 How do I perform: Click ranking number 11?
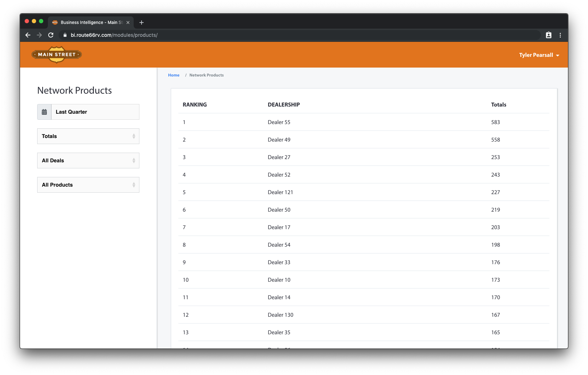(x=186, y=297)
